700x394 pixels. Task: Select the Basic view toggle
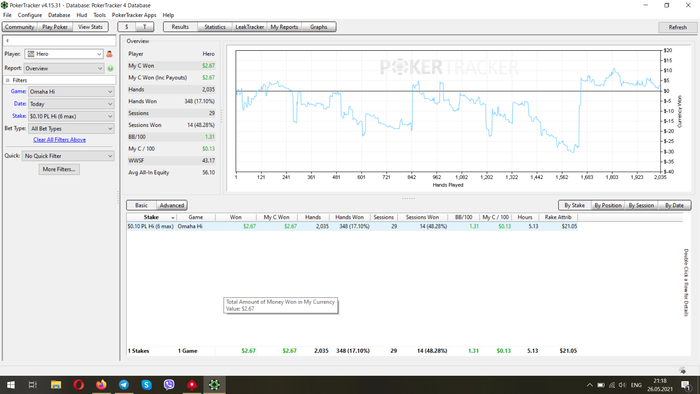[141, 206]
